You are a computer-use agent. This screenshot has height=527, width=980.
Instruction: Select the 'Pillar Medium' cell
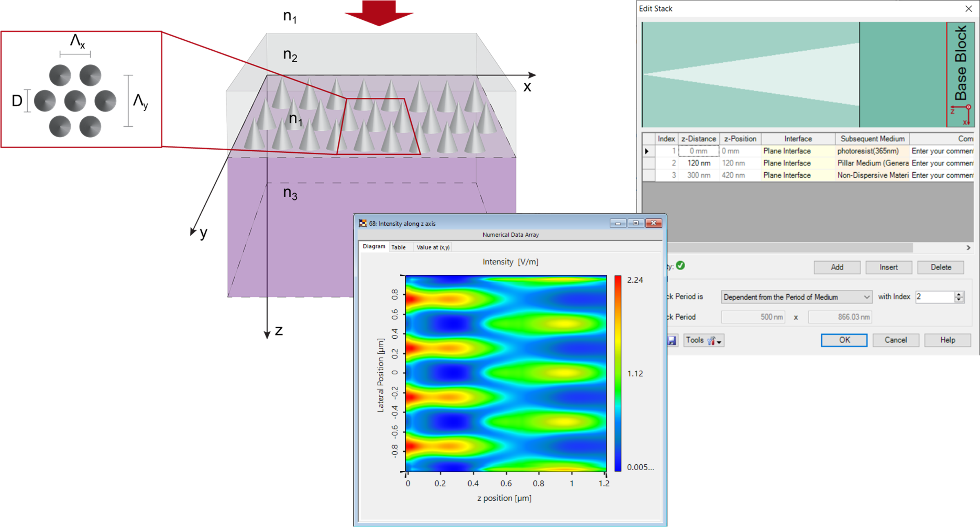(x=872, y=163)
